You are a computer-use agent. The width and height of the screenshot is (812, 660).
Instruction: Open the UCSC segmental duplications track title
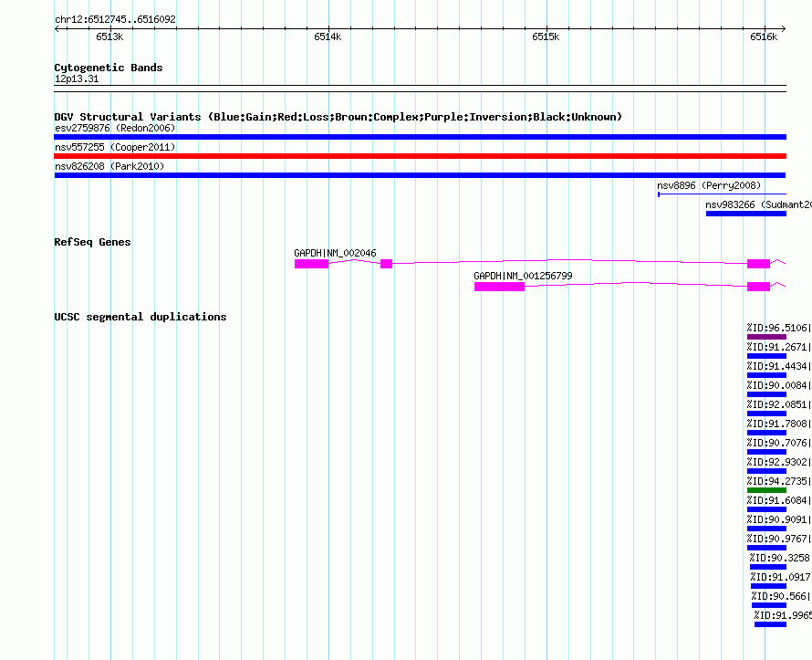tap(141, 317)
